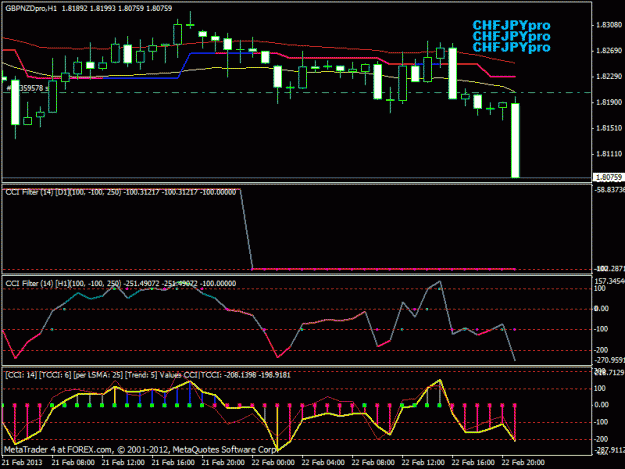Click the 22 Feb 20:00 time label

pos(523,462)
